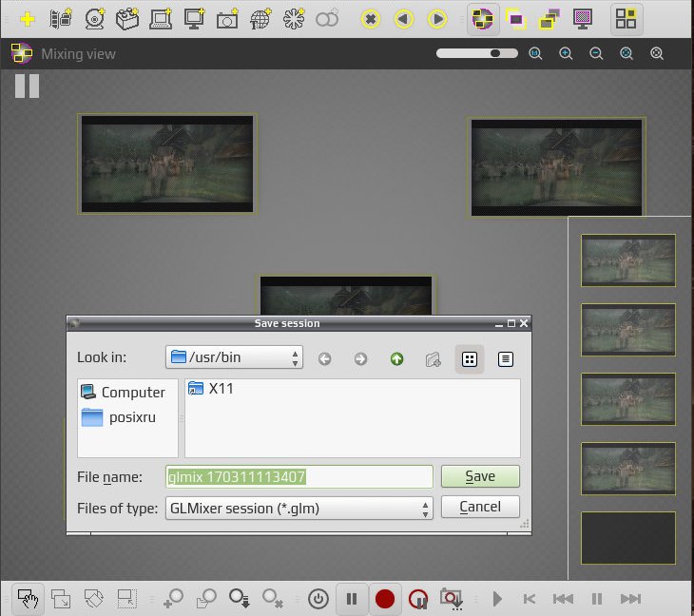This screenshot has height=616, width=694.
Task: Select next source with right arrow
Action: point(437,19)
